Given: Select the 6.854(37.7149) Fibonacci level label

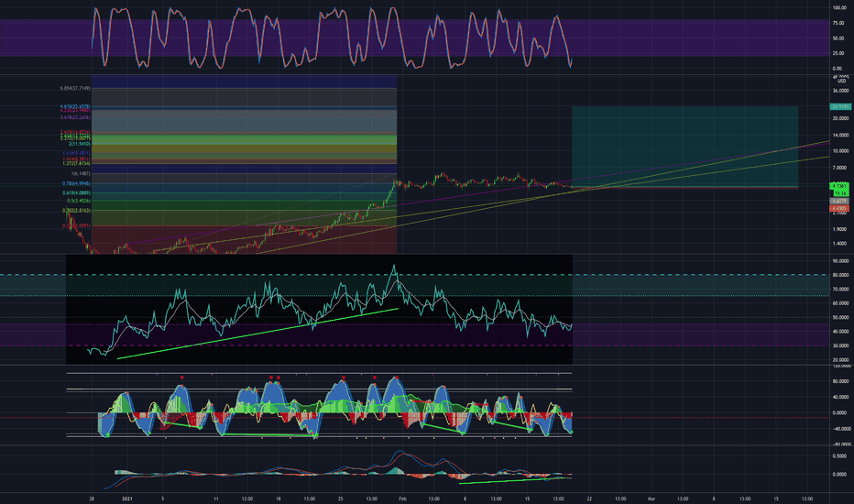Looking at the screenshot, I should [x=75, y=88].
